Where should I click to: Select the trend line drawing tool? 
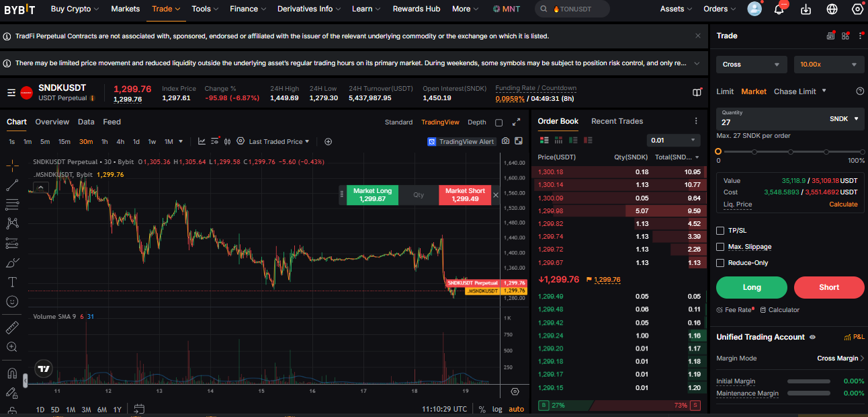(12, 185)
